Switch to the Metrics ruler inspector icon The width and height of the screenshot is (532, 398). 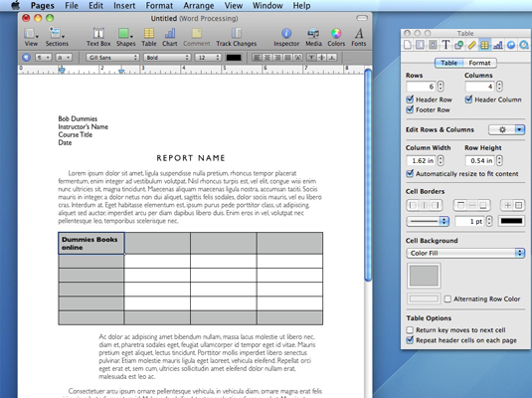click(471, 45)
